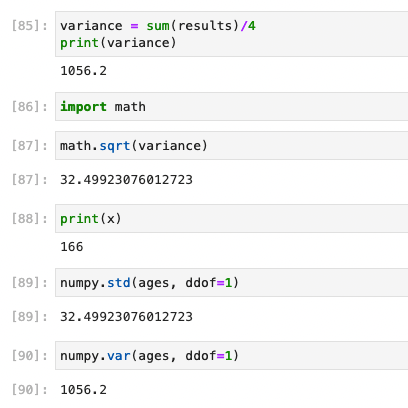Click the [90]: output prompt
This screenshot has width=408, height=408.
pos(30,390)
